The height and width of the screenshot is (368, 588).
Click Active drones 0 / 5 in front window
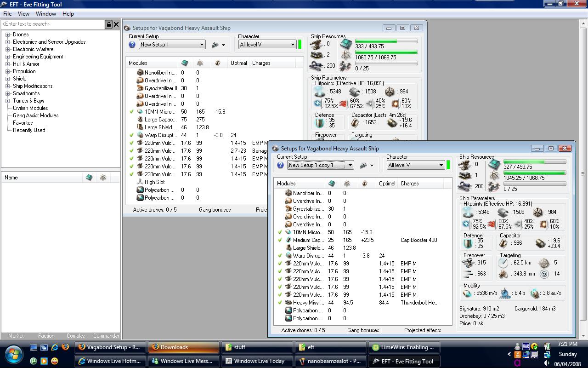[x=303, y=330]
